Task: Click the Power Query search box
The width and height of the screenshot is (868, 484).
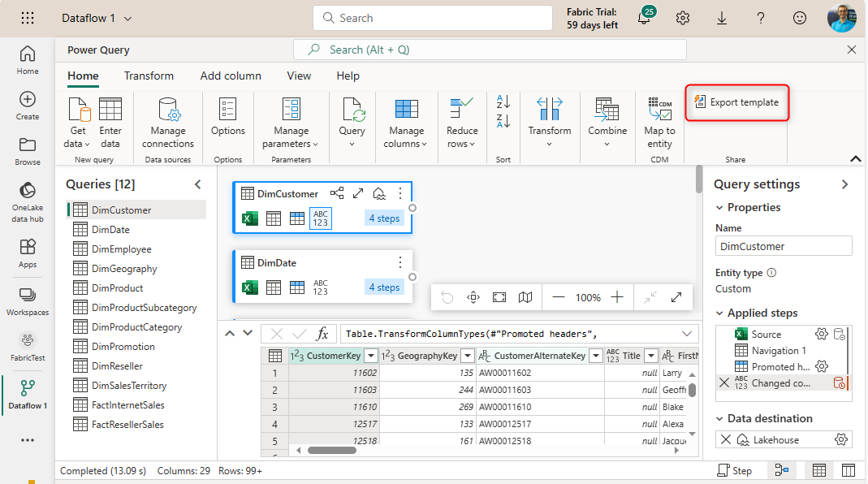Action: pos(489,50)
